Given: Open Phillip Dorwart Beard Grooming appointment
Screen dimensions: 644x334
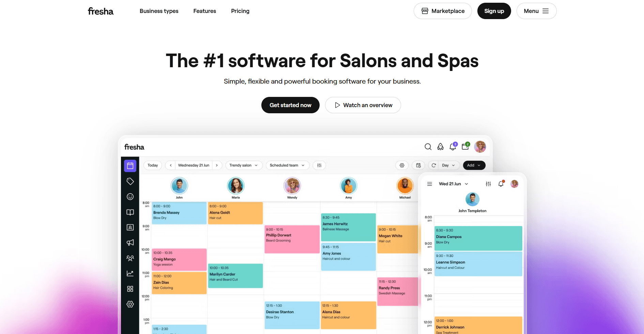Looking at the screenshot, I should click(x=292, y=239).
